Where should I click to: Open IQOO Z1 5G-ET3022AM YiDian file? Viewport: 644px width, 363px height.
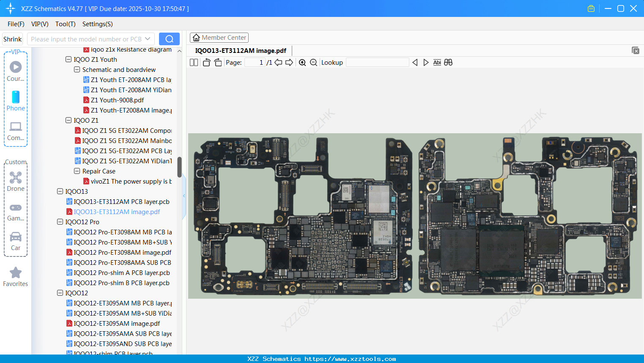(123, 161)
